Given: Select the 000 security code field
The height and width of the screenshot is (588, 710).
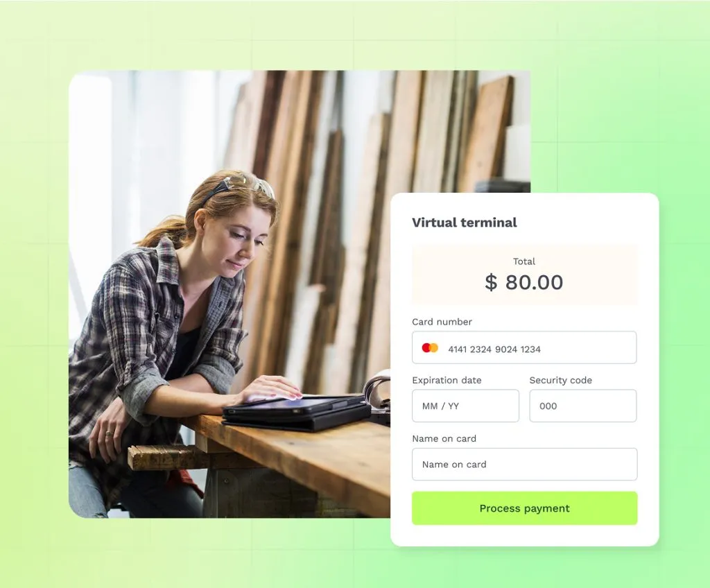Looking at the screenshot, I should 582,406.
